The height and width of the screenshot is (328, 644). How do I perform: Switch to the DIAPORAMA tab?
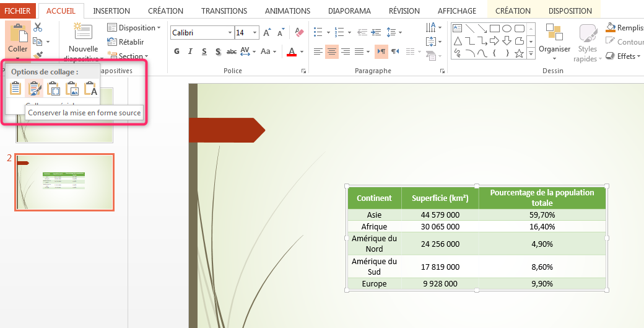pos(349,11)
